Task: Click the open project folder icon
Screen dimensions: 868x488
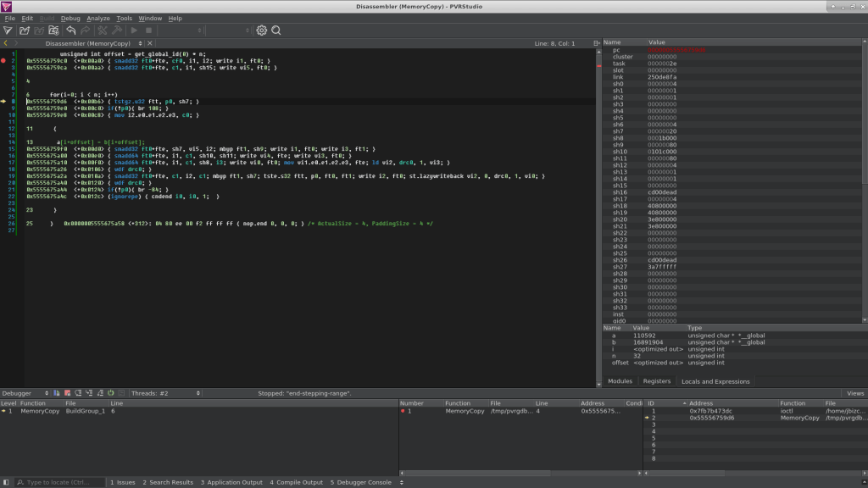Action: (25, 30)
